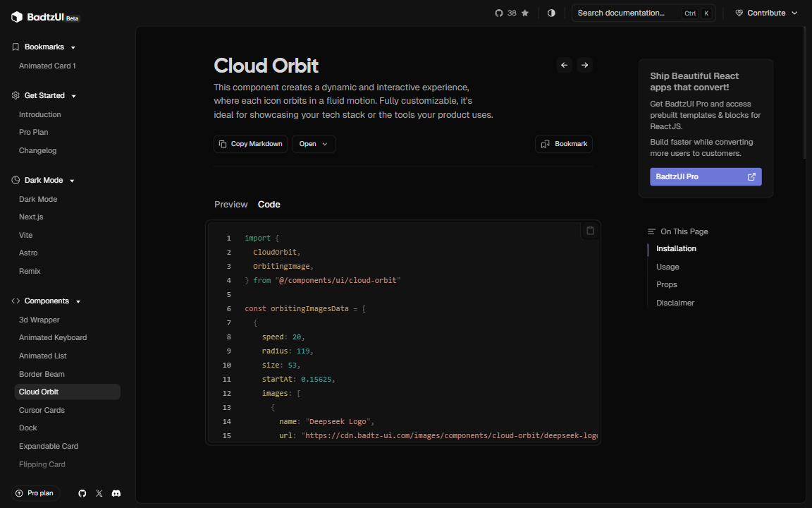Click the copy code clipboard icon

coord(590,231)
